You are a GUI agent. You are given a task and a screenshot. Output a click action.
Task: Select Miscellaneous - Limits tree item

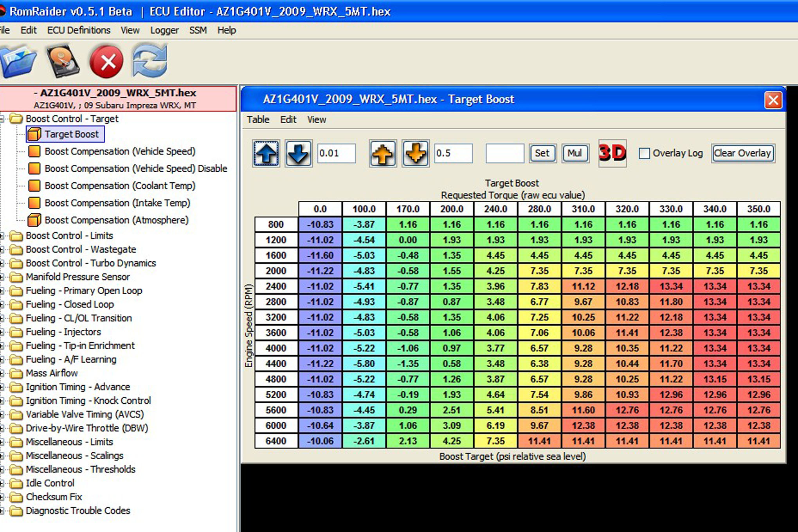point(69,442)
